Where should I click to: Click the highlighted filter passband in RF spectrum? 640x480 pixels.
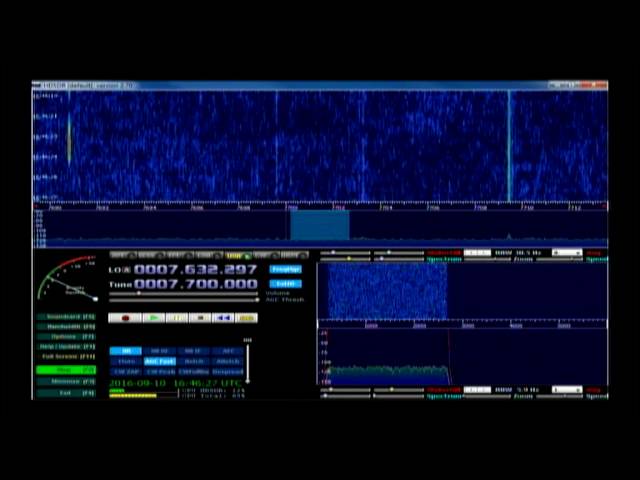coord(320,225)
